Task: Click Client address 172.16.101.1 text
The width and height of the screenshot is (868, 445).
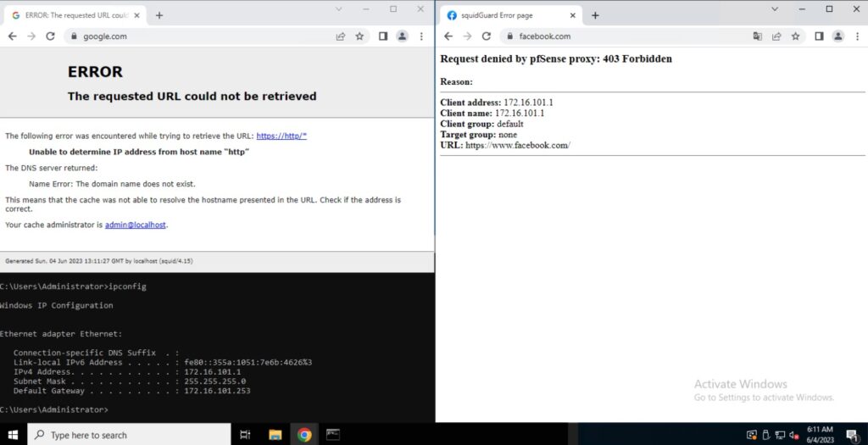Action: tap(497, 103)
